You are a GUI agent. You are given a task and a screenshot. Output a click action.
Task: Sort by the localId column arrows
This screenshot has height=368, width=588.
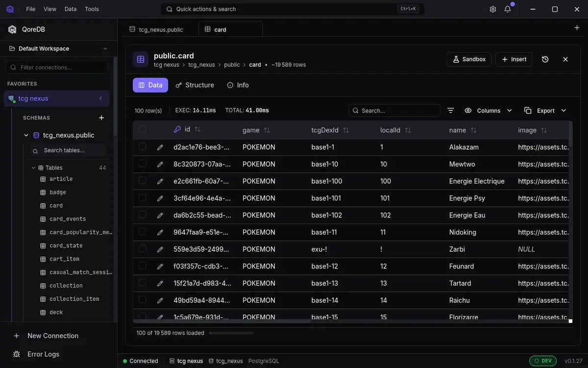click(x=408, y=130)
